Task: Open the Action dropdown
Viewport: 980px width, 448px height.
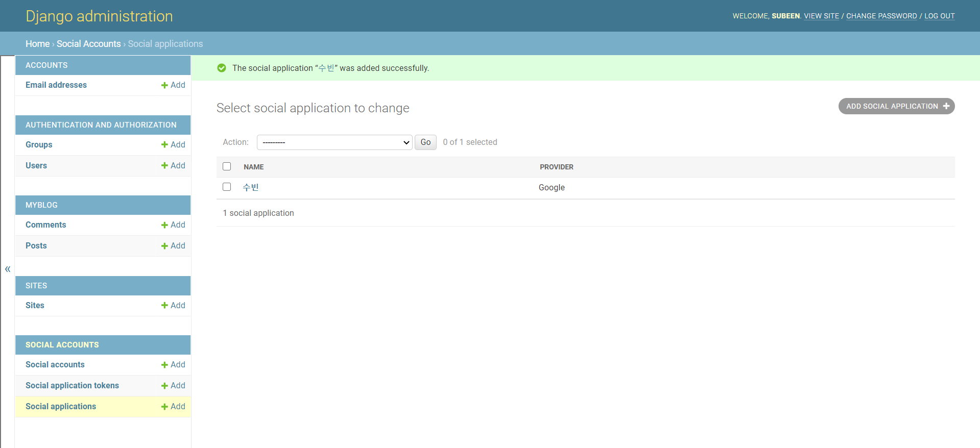Action: click(x=334, y=142)
